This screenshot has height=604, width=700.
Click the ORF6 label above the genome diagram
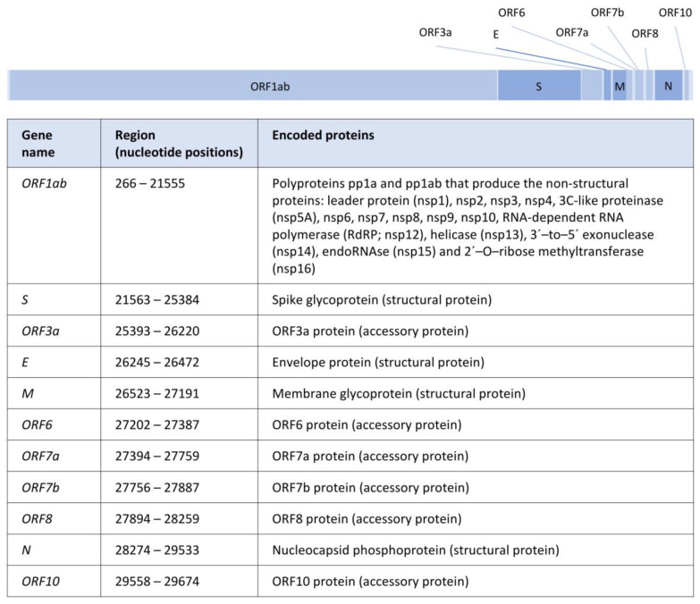point(511,13)
